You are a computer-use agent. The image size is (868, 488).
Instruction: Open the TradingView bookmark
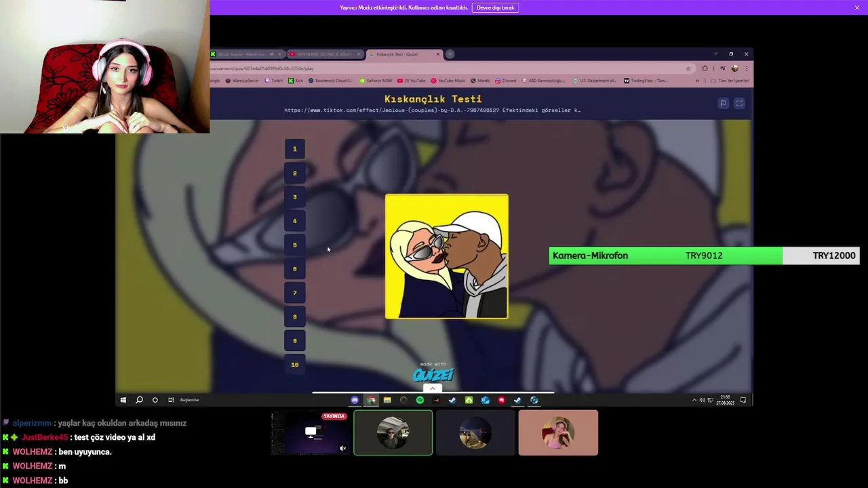pos(646,81)
